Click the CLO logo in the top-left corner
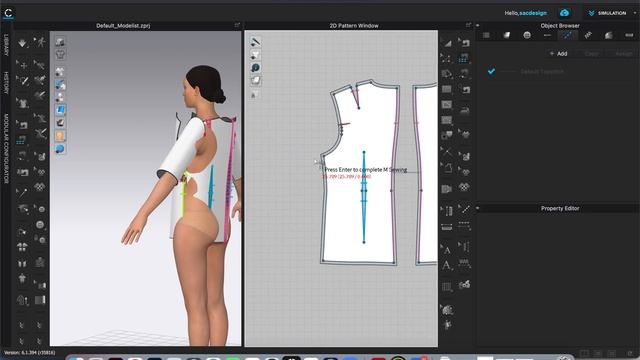Image resolution: width=640 pixels, height=360 pixels. 8,13
